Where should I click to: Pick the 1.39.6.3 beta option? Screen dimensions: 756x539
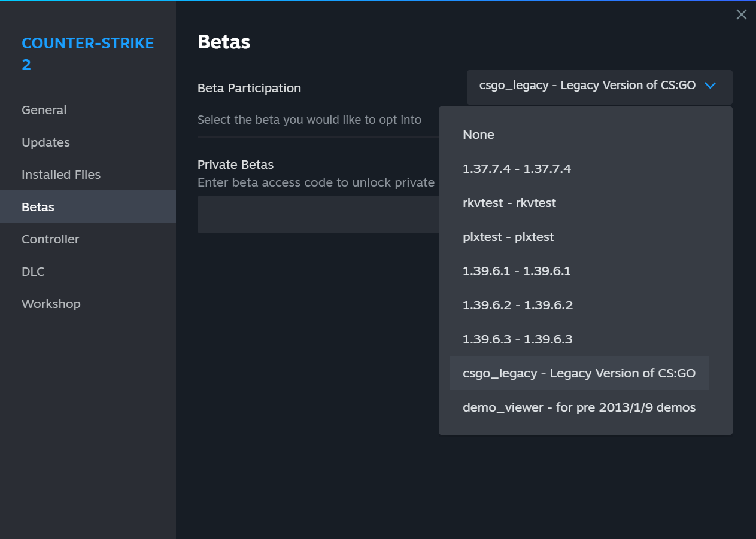(518, 339)
